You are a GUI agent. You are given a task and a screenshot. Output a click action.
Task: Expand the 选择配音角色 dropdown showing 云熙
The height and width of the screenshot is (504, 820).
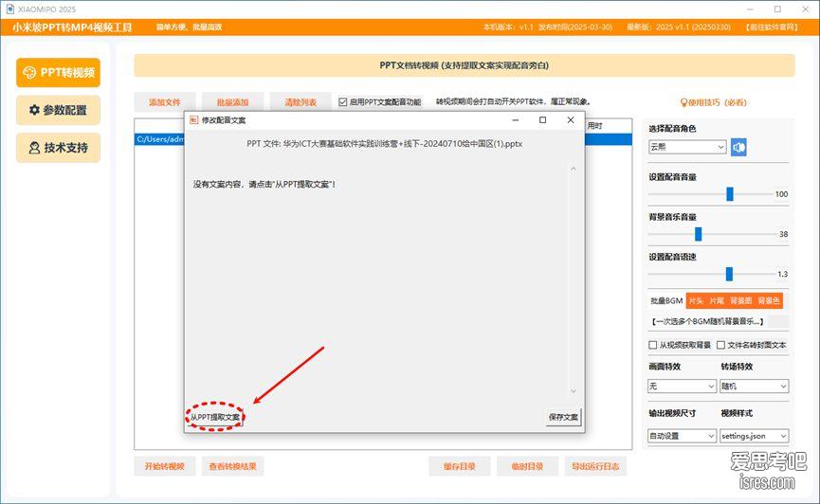(x=687, y=147)
